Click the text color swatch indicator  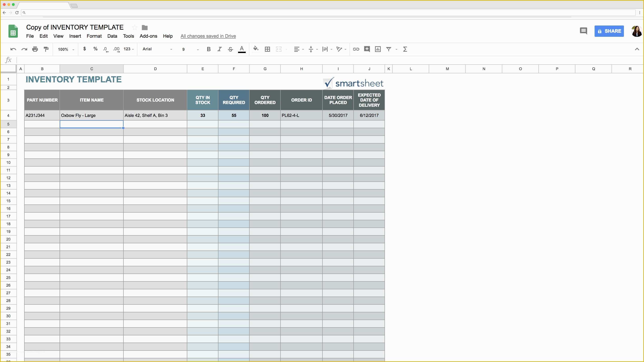[x=242, y=52]
